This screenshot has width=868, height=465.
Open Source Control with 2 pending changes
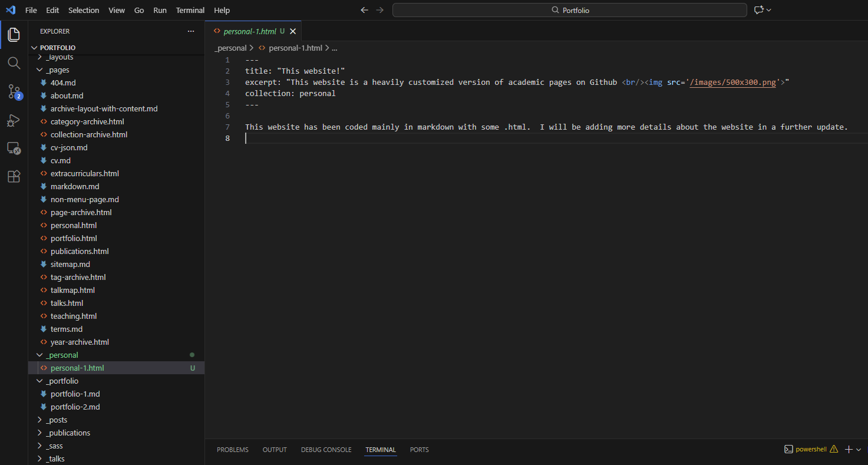pyautogui.click(x=14, y=91)
